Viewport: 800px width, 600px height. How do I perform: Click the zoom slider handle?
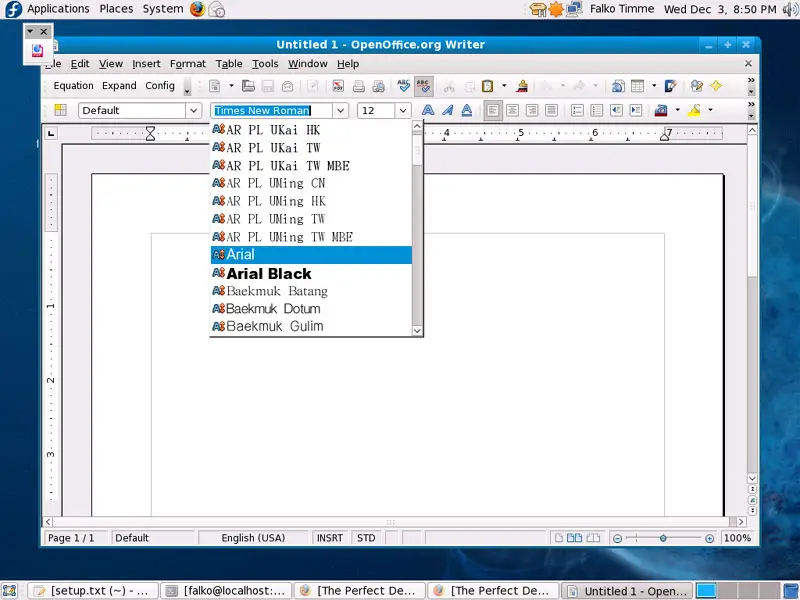pyautogui.click(x=663, y=538)
